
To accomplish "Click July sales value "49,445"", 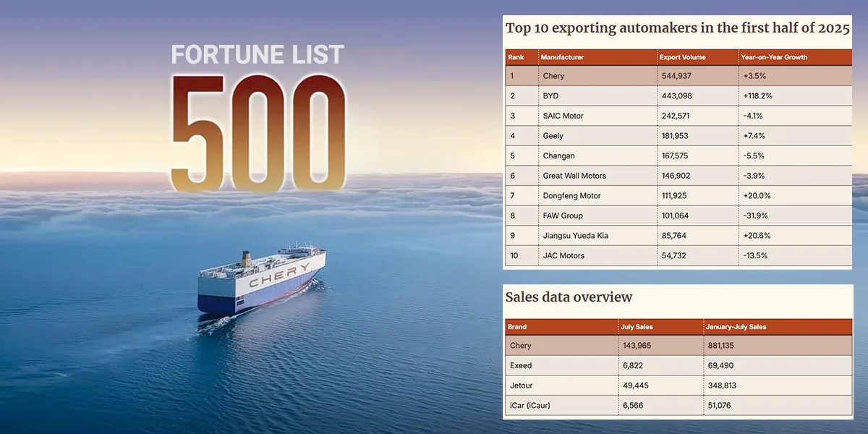I will coord(635,386).
